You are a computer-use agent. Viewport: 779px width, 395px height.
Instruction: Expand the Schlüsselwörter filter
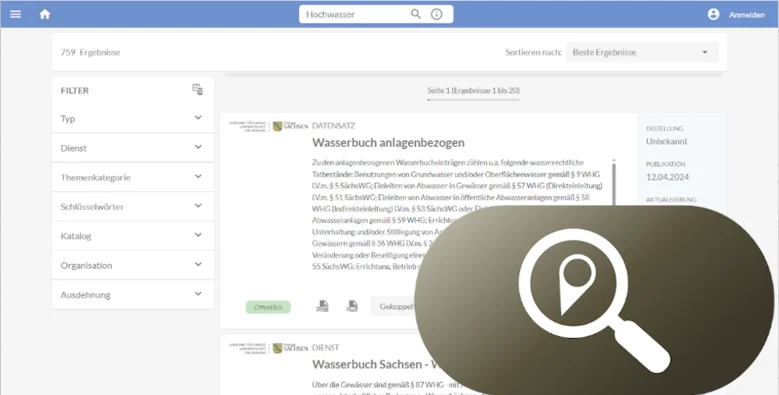[133, 206]
